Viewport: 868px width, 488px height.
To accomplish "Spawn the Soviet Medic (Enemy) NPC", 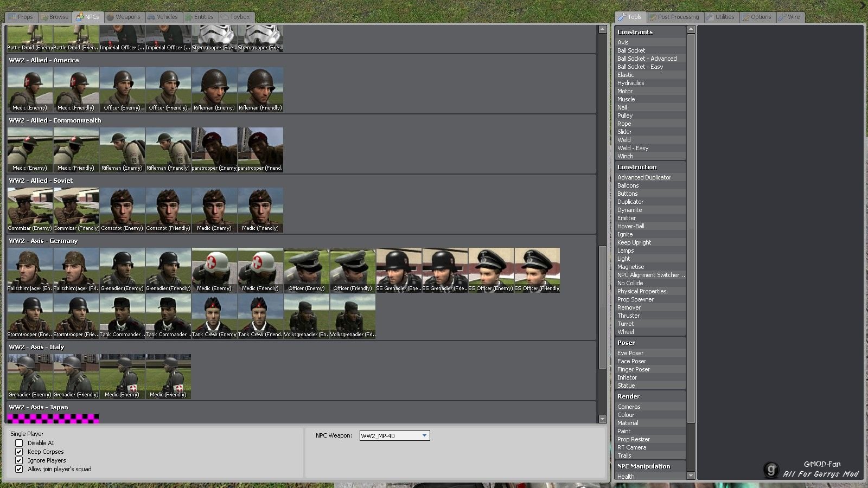I will (214, 210).
